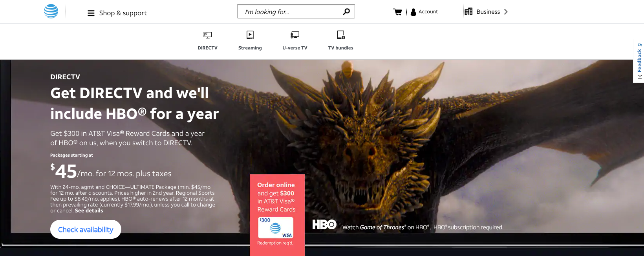Image resolution: width=644 pixels, height=256 pixels.
Task: Open the shopping cart
Action: pos(397,12)
